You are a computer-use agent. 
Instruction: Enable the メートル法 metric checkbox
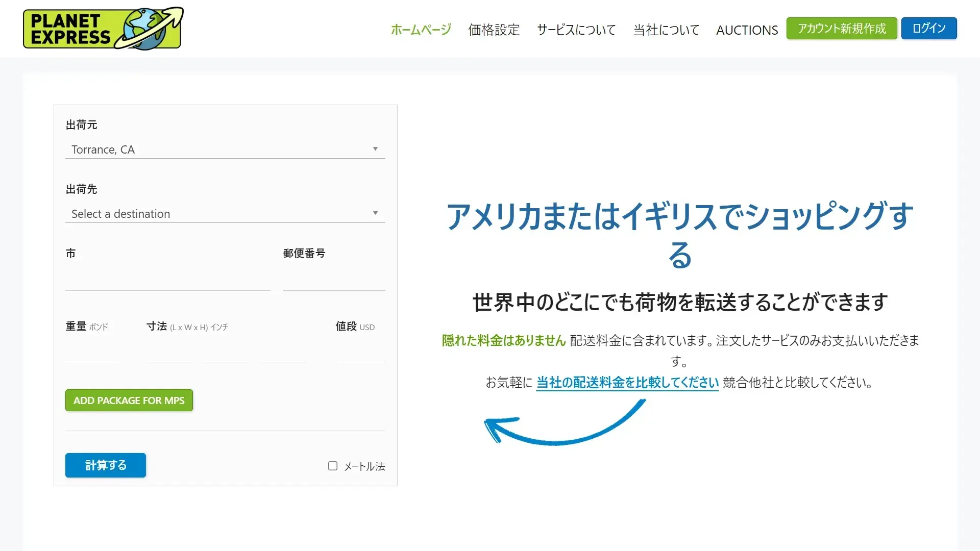click(x=333, y=466)
